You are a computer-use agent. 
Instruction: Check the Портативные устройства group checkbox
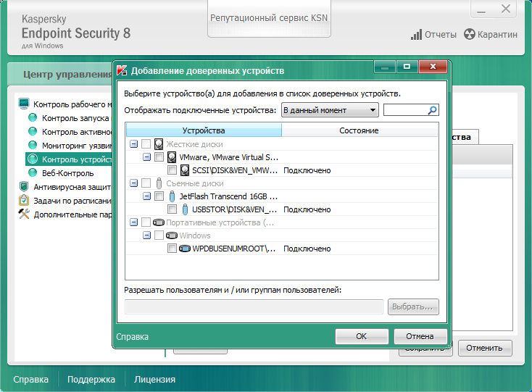click(146, 222)
